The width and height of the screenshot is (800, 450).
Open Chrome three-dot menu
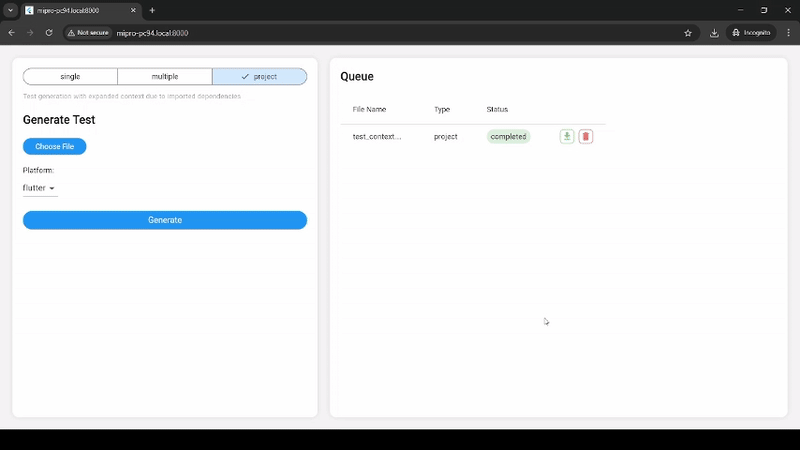click(788, 33)
